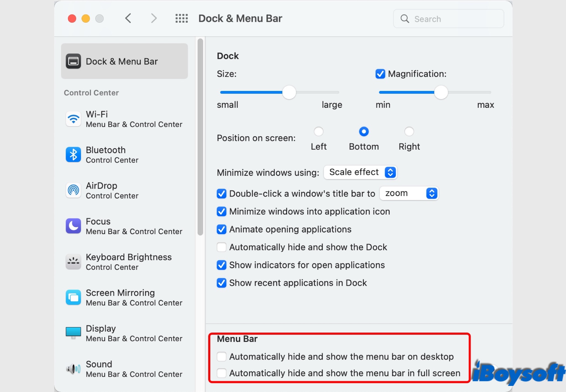Select Right position on screen
Viewport: 566px width, 392px height.
click(409, 132)
